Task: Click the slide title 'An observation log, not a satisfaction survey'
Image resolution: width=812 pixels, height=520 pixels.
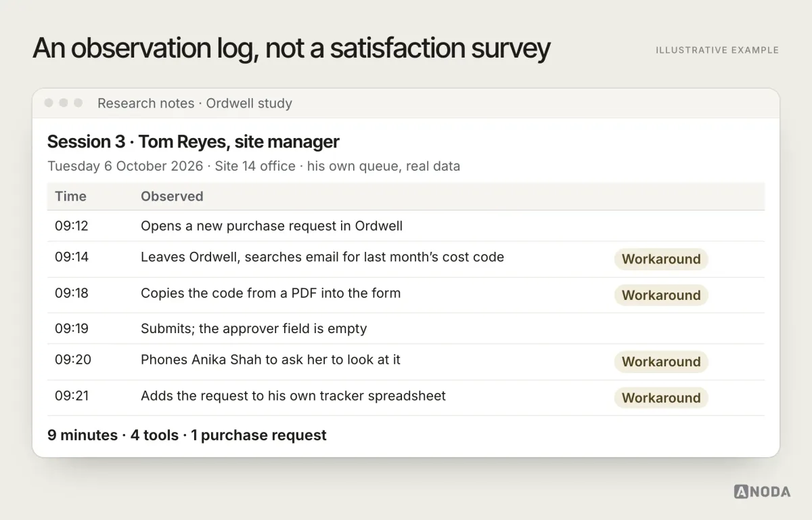Action: point(291,49)
